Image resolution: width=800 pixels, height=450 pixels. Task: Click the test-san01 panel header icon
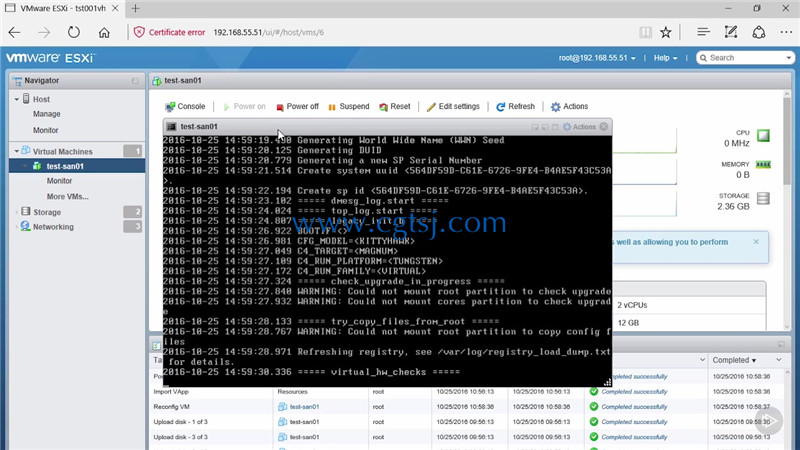[x=157, y=81]
